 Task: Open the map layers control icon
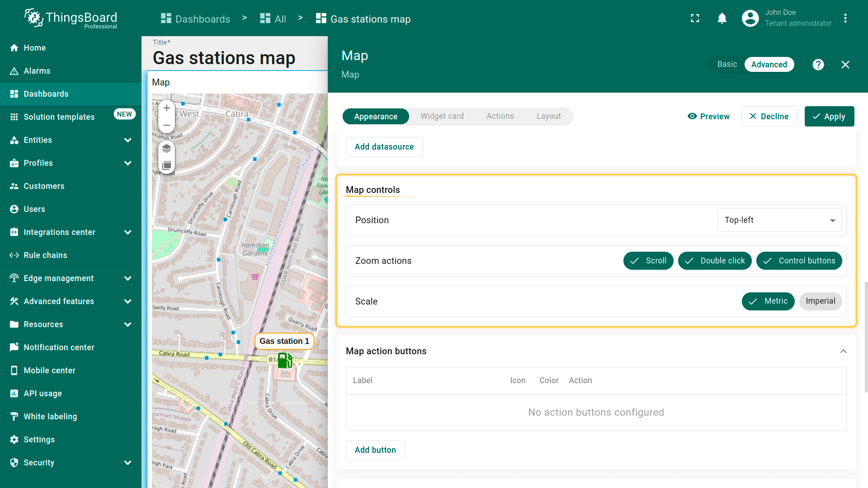click(166, 149)
